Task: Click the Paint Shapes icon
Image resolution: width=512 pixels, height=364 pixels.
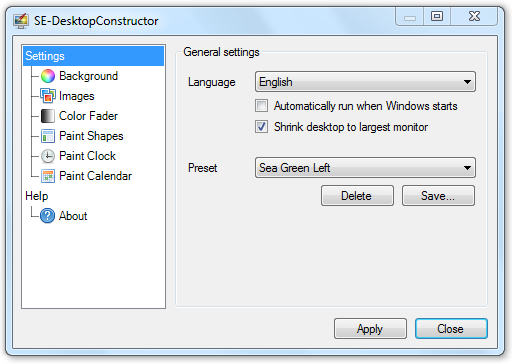Action: pyautogui.click(x=48, y=136)
